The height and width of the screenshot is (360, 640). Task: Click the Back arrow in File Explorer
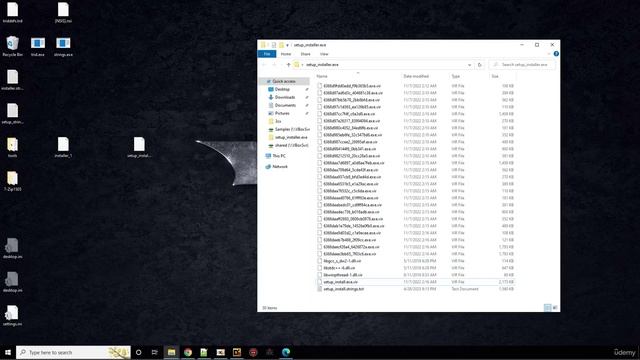[264, 64]
